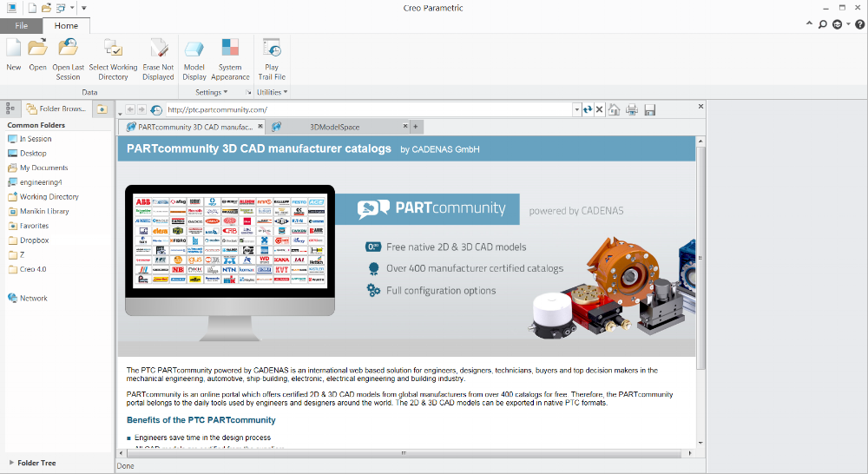Open Network location
The image size is (868, 474).
tap(28, 298)
